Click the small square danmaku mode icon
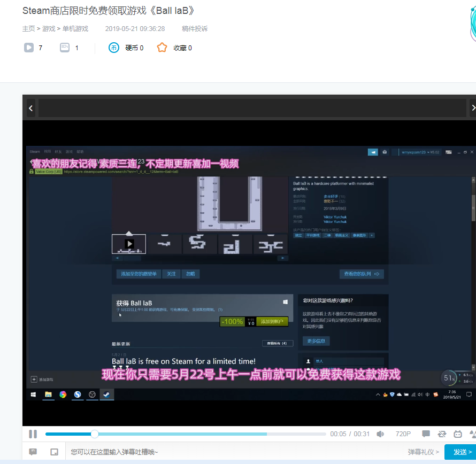The height and width of the screenshot is (464, 476). (55, 452)
